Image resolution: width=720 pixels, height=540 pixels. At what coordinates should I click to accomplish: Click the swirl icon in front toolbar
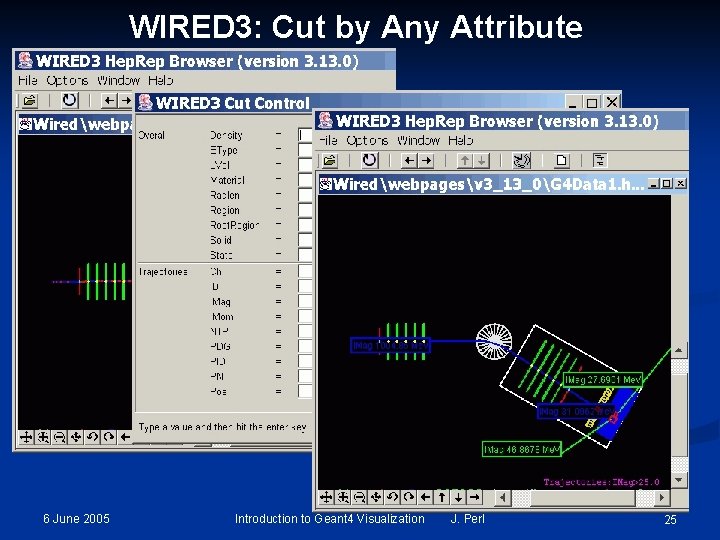point(522,160)
